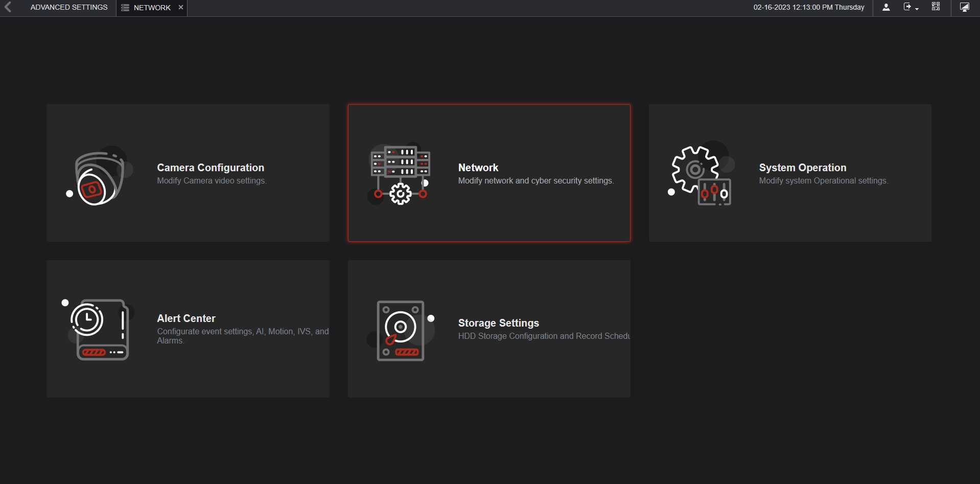Image resolution: width=980 pixels, height=484 pixels.
Task: Open Storage Settings
Action: [489, 329]
